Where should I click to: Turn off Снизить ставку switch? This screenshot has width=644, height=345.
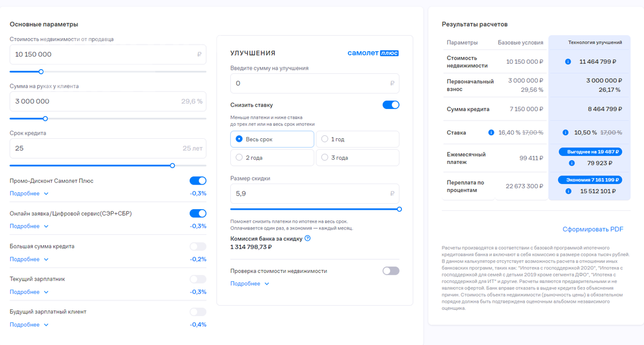point(391,105)
